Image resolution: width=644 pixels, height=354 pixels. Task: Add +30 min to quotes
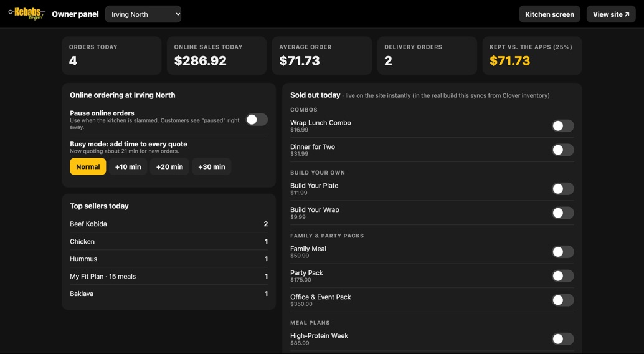point(212,166)
